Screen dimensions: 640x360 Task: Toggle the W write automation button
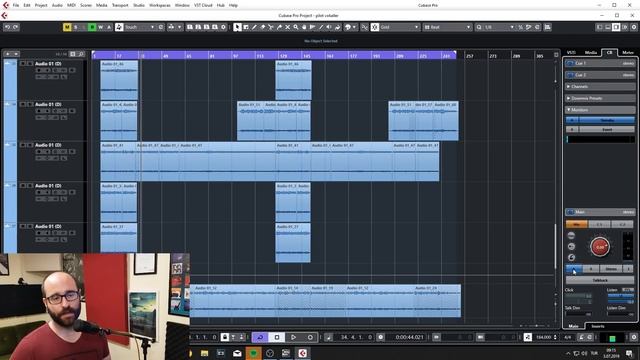100,27
